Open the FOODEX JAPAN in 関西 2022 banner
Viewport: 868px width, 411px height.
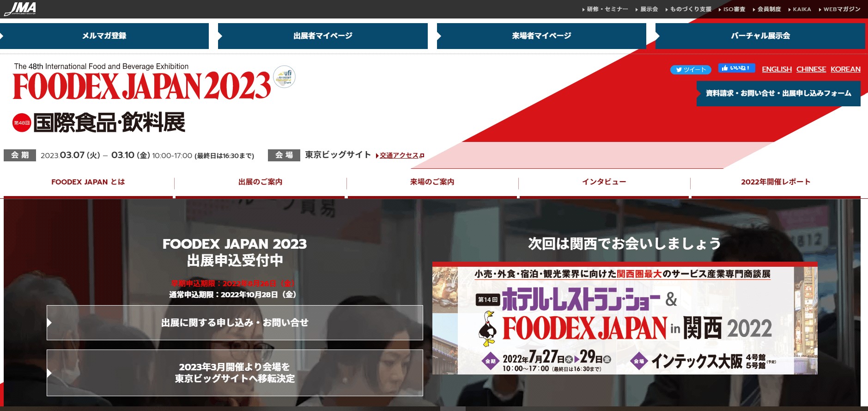(x=625, y=319)
